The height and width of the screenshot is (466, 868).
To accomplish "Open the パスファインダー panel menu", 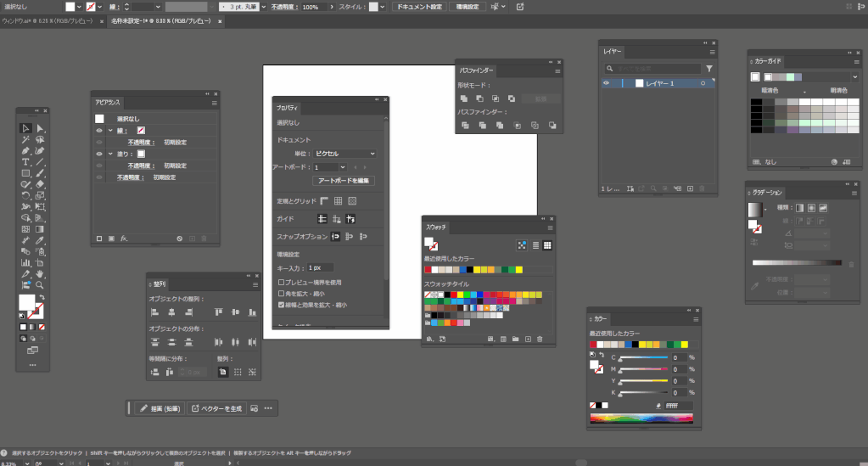I will [557, 71].
